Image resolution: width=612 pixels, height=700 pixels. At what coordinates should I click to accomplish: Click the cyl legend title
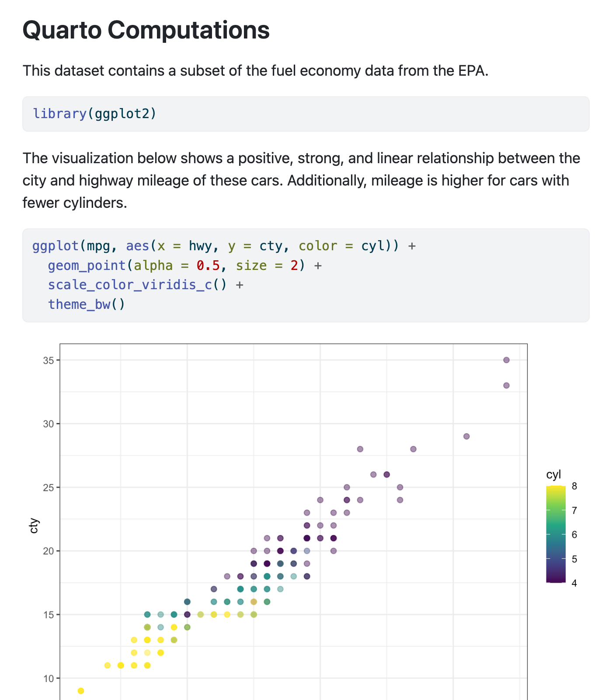(x=553, y=475)
